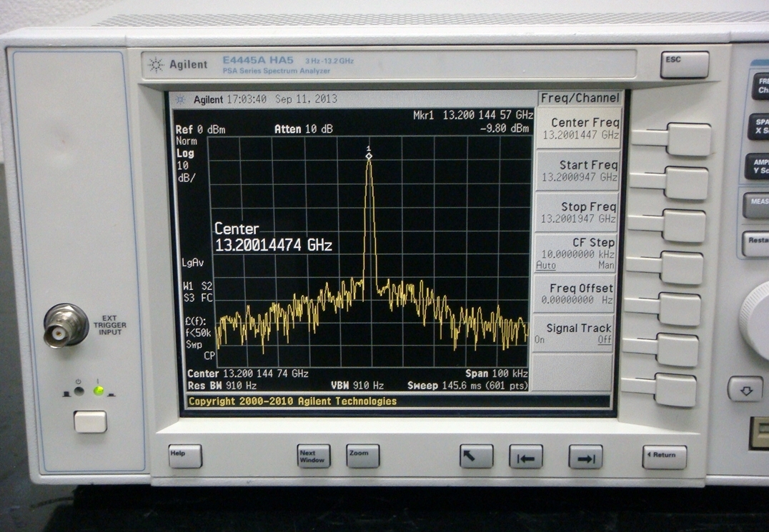
Task: Click the Copyright 2000-2010 Agilent status line
Action: (292, 402)
